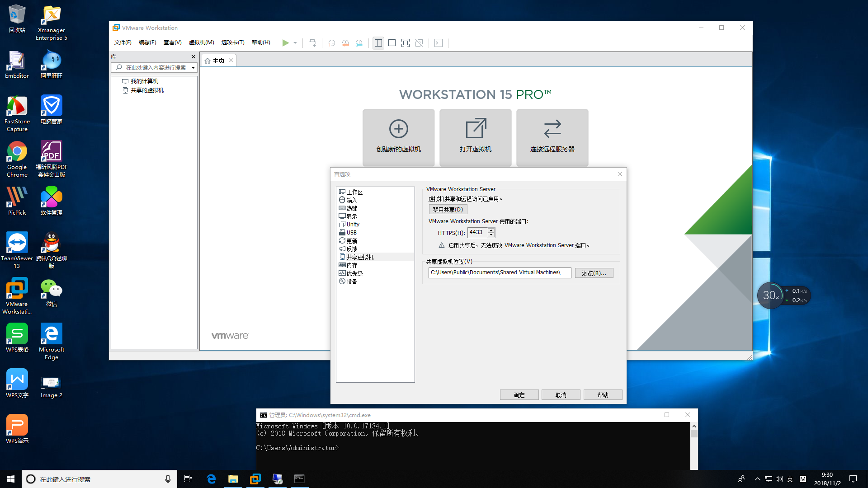Viewport: 868px width, 488px height.
Task: Open the snapshot manager toolbar icon
Action: [359, 43]
